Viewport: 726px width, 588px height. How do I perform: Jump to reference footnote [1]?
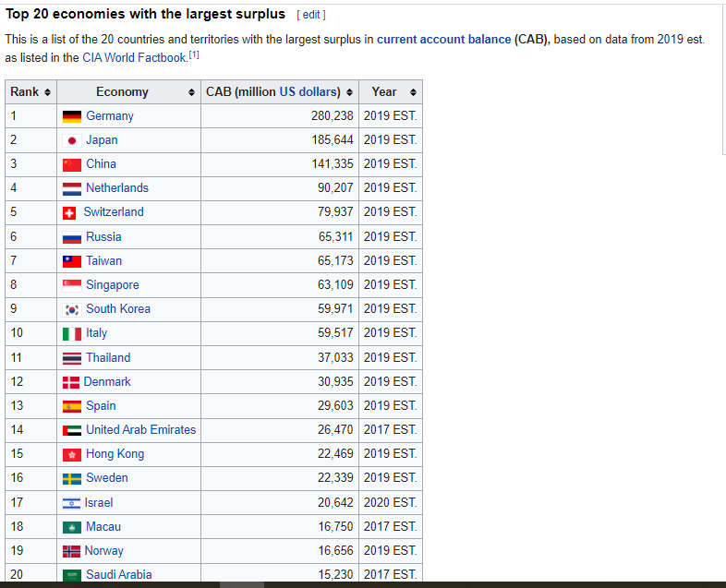194,55
